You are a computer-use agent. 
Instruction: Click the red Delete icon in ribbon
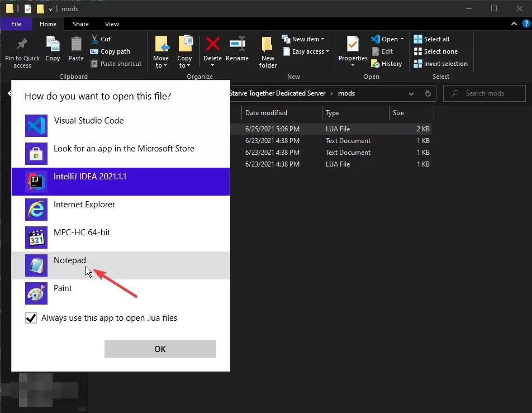pos(212,45)
